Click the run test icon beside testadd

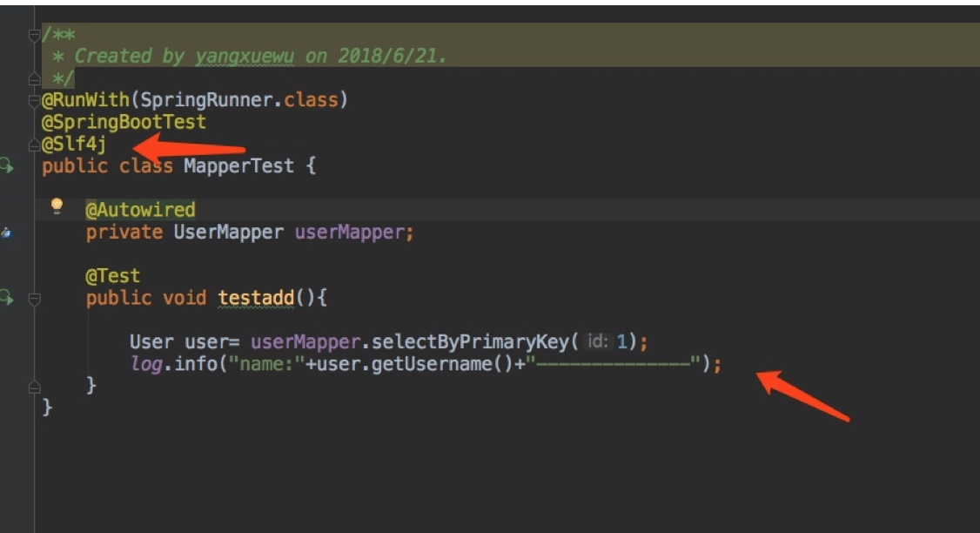click(x=6, y=298)
